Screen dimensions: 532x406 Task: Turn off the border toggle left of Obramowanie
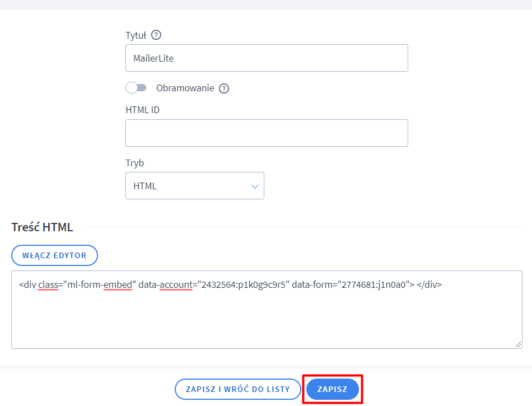[x=136, y=87]
